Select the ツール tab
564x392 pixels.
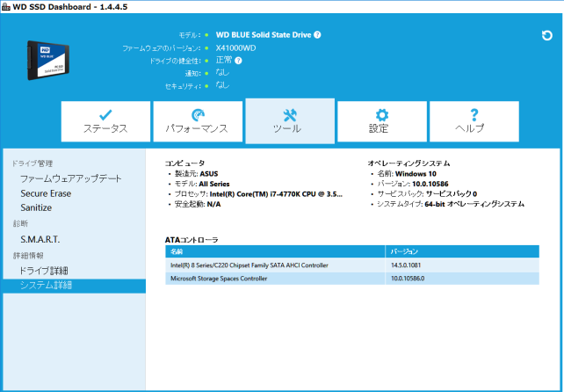290,120
